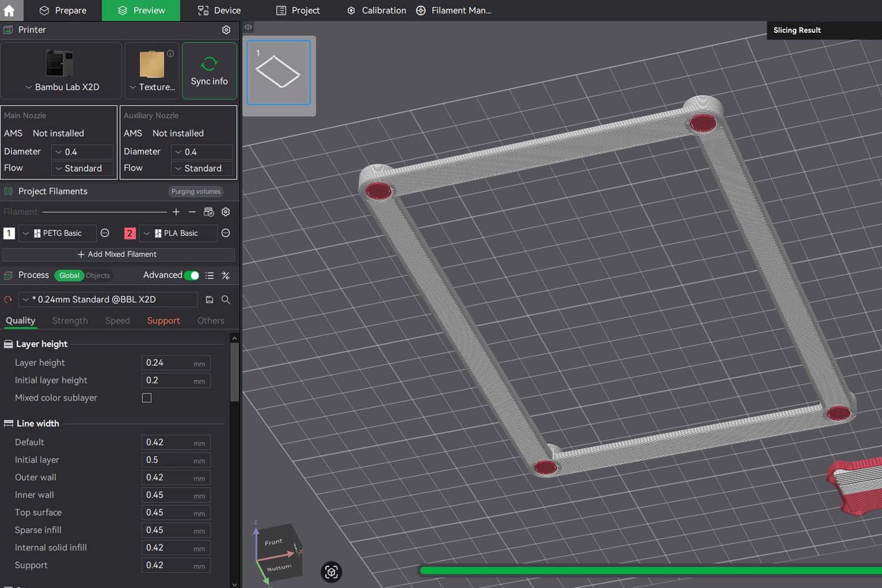Click the Line width section icon
882x588 pixels.
[8, 423]
